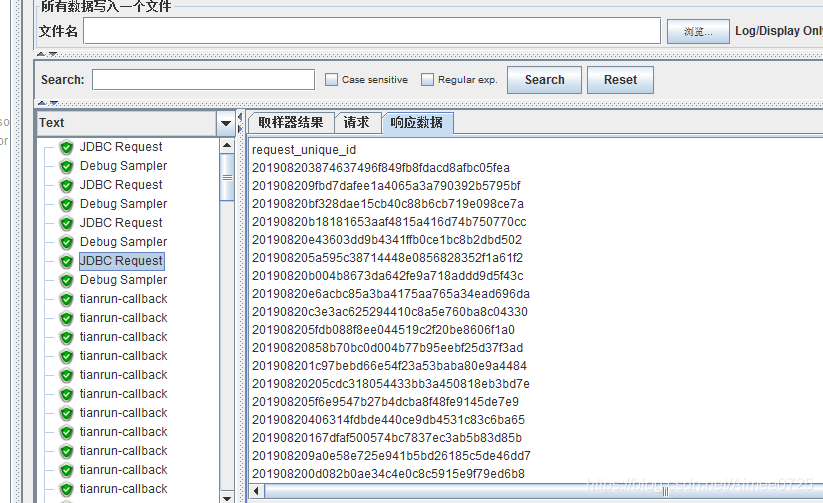Click response line 20190820b004b8673da642fe9a718addd9d5f43c
The height and width of the screenshot is (503, 823).
point(387,276)
